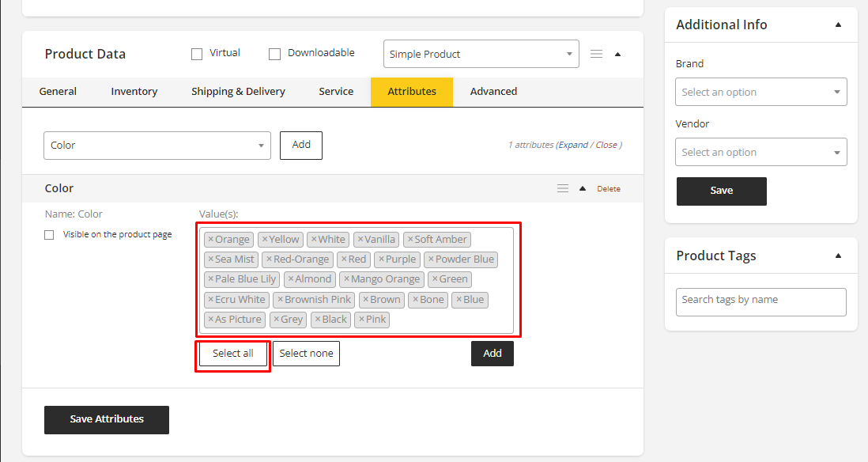This screenshot has height=462, width=868.
Task: Remove the Powder Blue tag
Action: pos(431,259)
